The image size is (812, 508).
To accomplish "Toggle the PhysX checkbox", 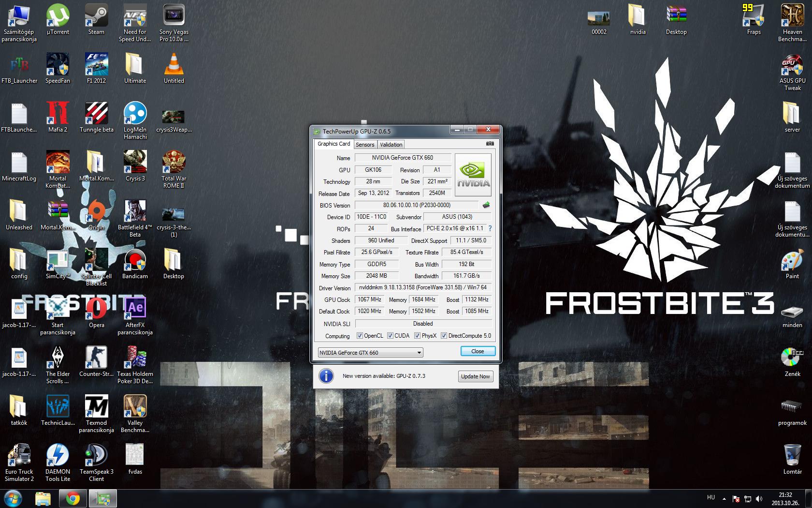I will 417,336.
